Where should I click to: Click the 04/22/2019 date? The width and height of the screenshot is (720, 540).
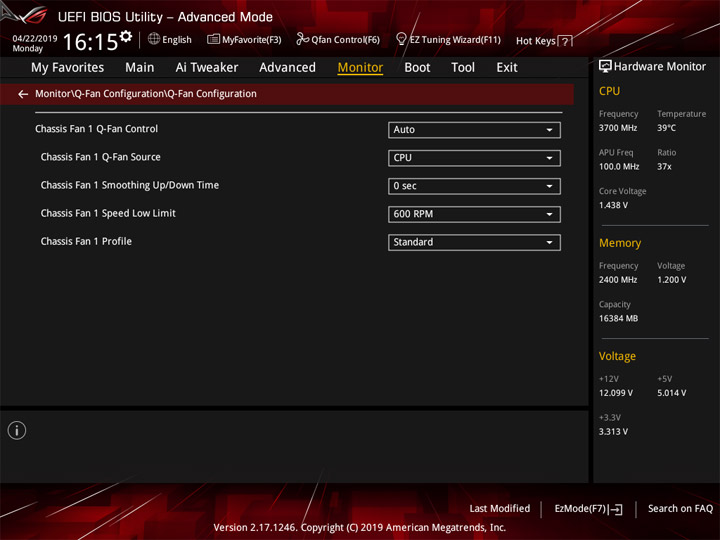point(35,39)
